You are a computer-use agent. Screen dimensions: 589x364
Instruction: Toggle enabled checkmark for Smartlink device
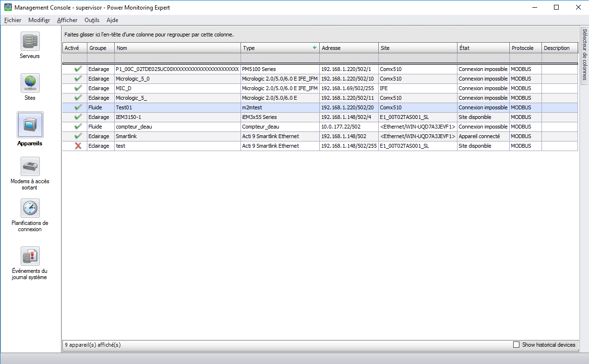(78, 136)
